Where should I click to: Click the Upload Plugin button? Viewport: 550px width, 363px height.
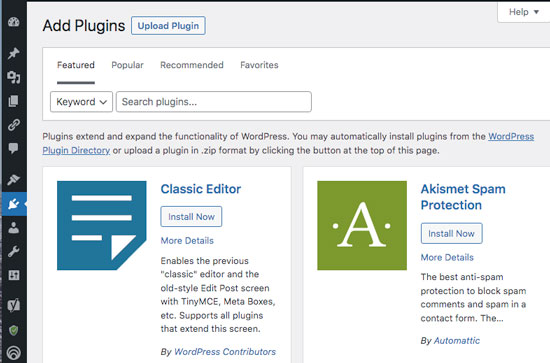point(168,26)
